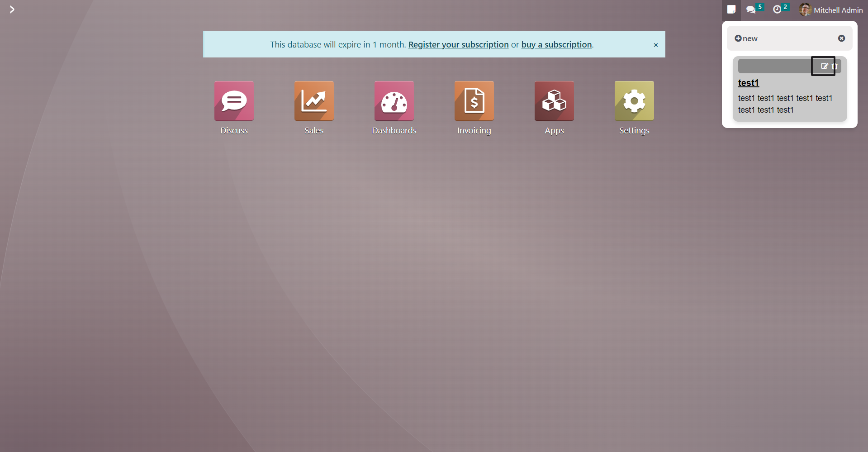Click the Dashboards label
Screen dimensions: 868x452
coord(394,130)
